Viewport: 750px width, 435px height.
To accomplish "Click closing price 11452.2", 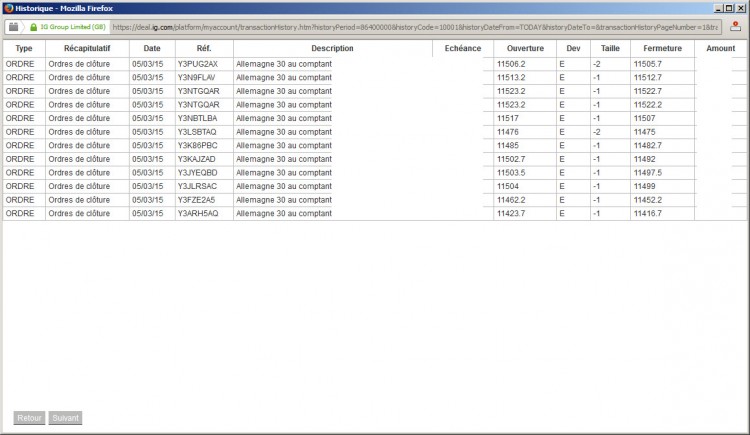I will [x=648, y=200].
